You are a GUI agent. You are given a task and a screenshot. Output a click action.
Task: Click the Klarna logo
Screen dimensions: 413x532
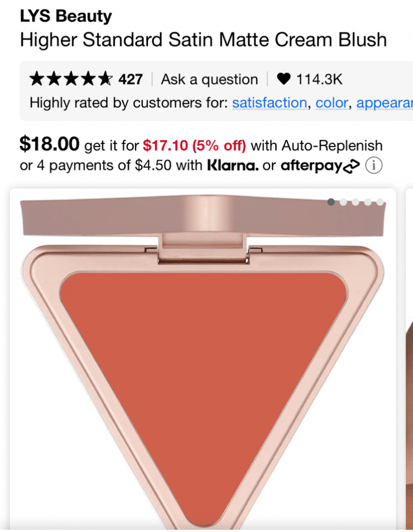(x=233, y=165)
